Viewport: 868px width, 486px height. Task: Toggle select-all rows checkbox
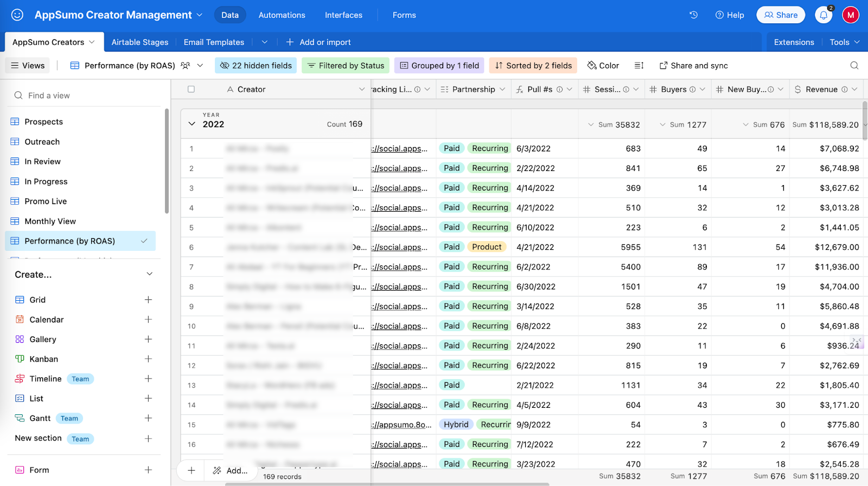[191, 89]
